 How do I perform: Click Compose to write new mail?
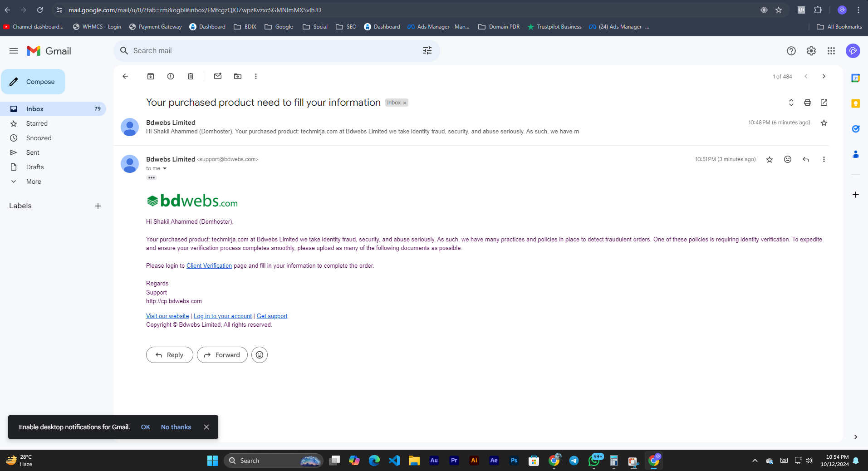pyautogui.click(x=33, y=82)
